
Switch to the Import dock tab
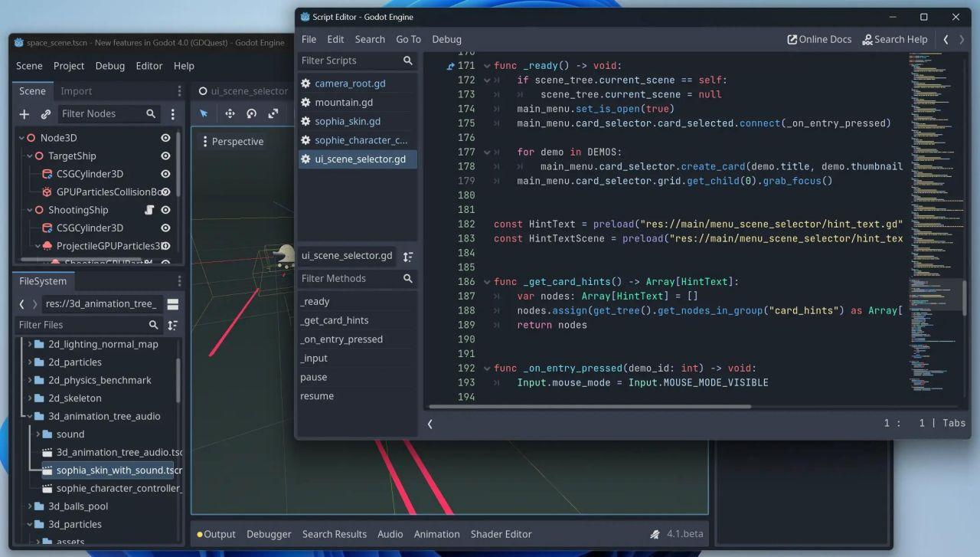(77, 91)
